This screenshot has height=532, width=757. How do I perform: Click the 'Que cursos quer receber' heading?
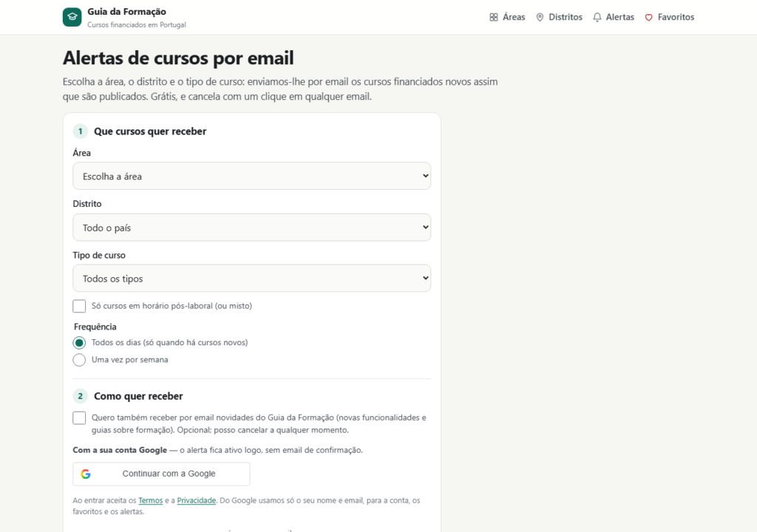click(150, 132)
